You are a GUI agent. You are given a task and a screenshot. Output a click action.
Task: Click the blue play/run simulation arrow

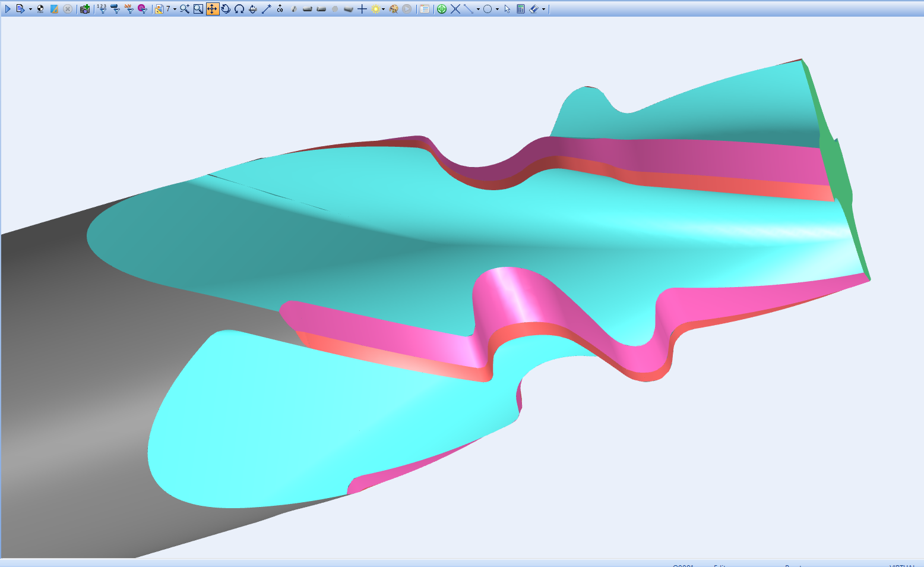pos(8,9)
